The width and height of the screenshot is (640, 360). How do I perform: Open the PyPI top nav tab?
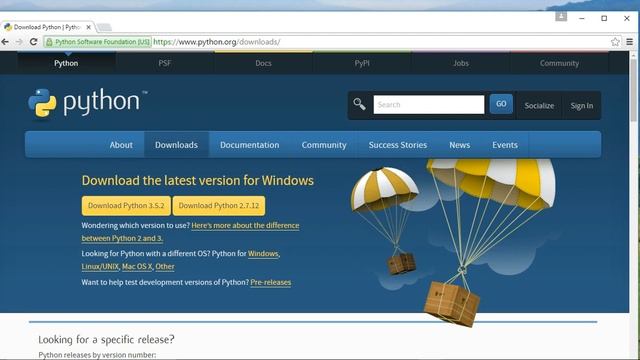(362, 63)
